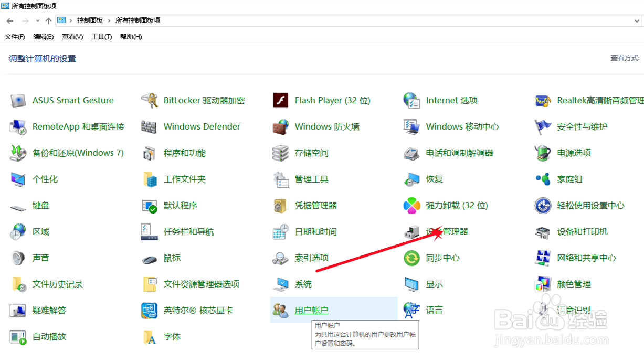Viewport: 644px width, 362px height.
Task: Open the 电话和调制解调器 icon
Action: pos(412,153)
